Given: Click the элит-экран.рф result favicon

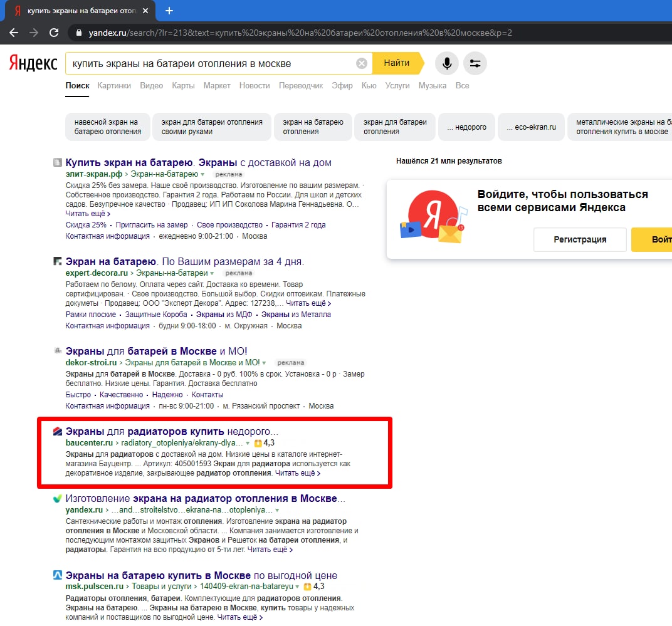Looking at the screenshot, I should pyautogui.click(x=58, y=162).
